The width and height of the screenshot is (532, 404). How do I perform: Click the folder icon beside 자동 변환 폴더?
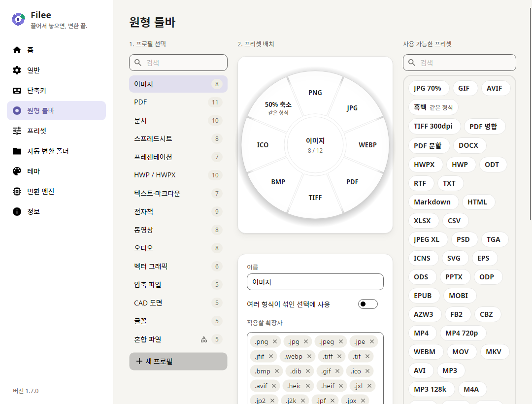pos(17,151)
